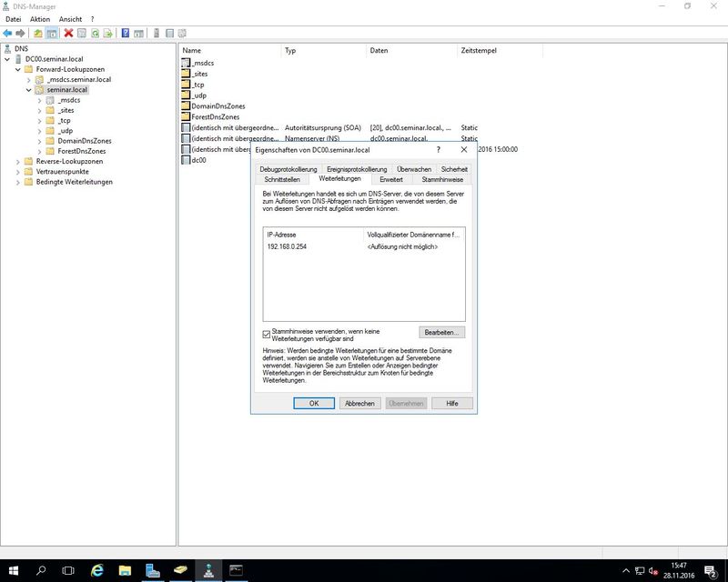Click the Refresh icon in toolbar
728x582 pixels.
95,34
